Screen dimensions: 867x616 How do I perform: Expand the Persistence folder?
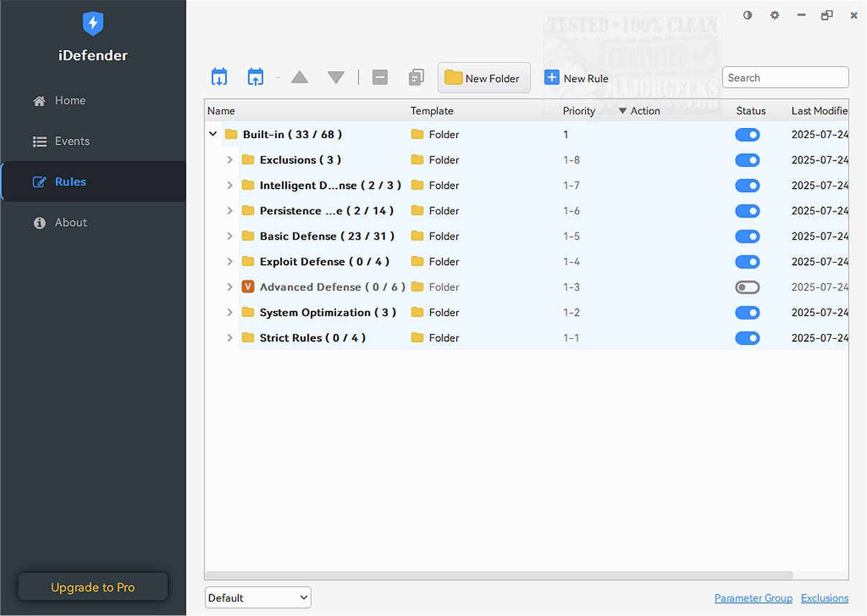(x=230, y=211)
